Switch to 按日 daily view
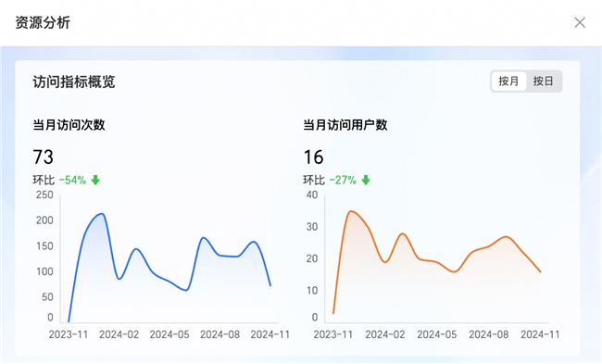Image resolution: width=602 pixels, height=364 pixels. point(544,81)
